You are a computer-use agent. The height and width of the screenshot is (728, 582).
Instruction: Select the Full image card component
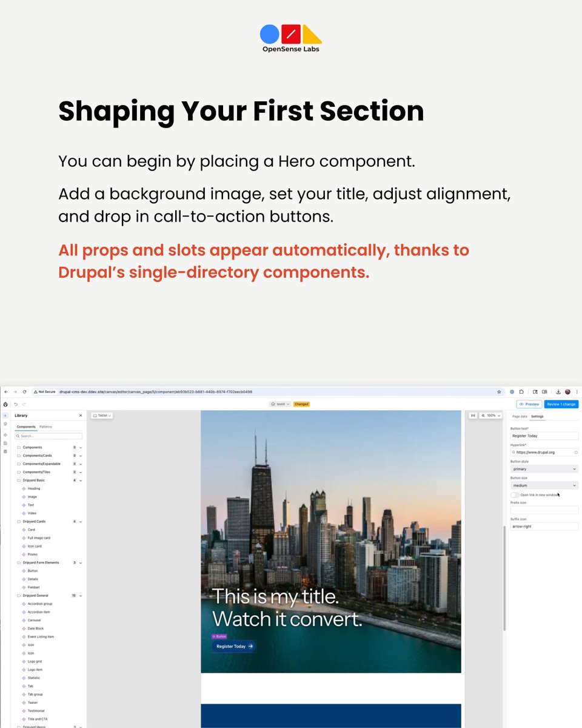(x=39, y=538)
